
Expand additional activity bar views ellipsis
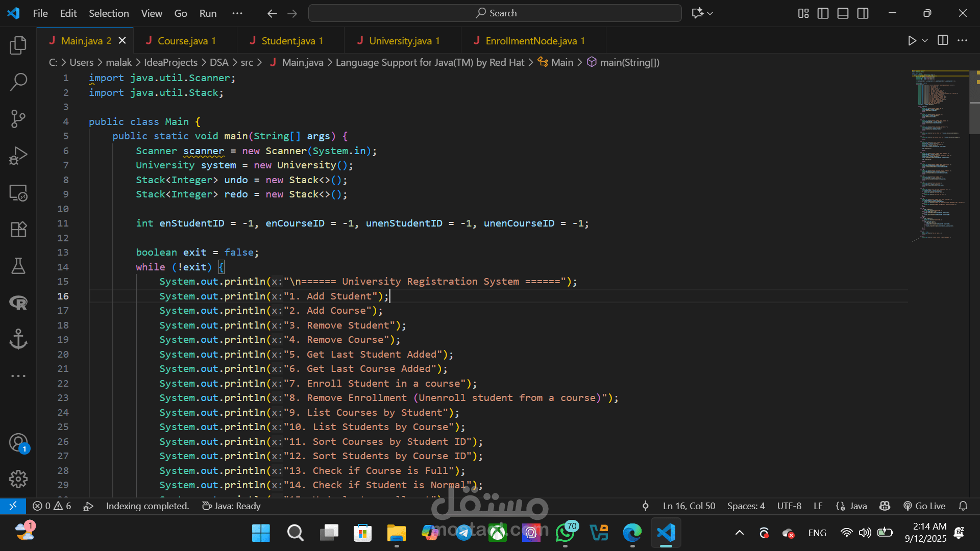pos(18,376)
